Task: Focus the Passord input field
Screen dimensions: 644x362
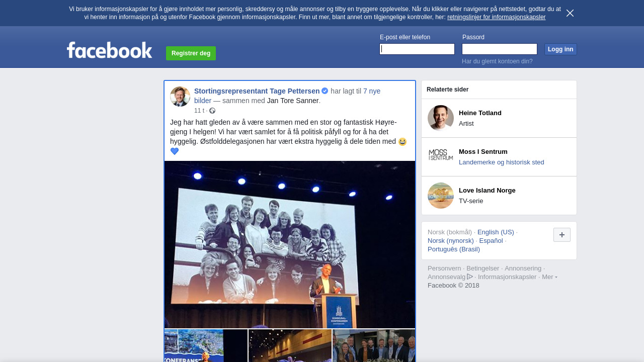Action: tap(500, 49)
